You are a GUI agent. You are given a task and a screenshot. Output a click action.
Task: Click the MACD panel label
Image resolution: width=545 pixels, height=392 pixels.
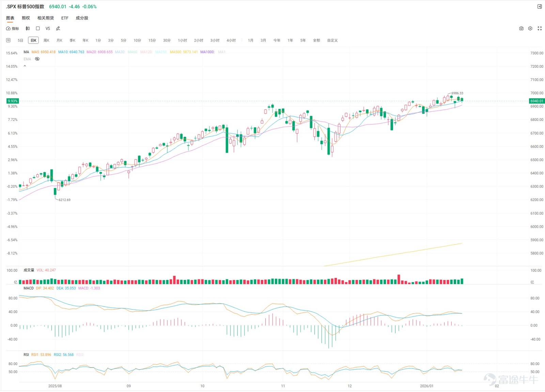(29, 288)
